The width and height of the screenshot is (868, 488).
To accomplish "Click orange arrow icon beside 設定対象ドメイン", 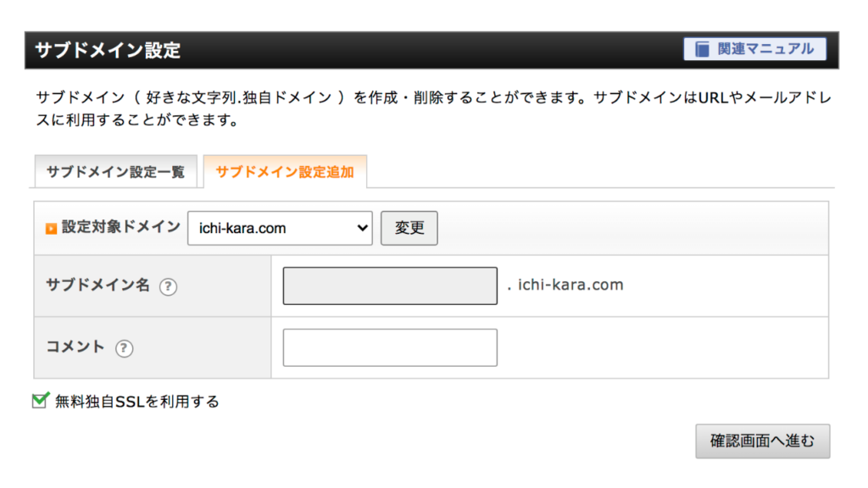I will [x=51, y=229].
